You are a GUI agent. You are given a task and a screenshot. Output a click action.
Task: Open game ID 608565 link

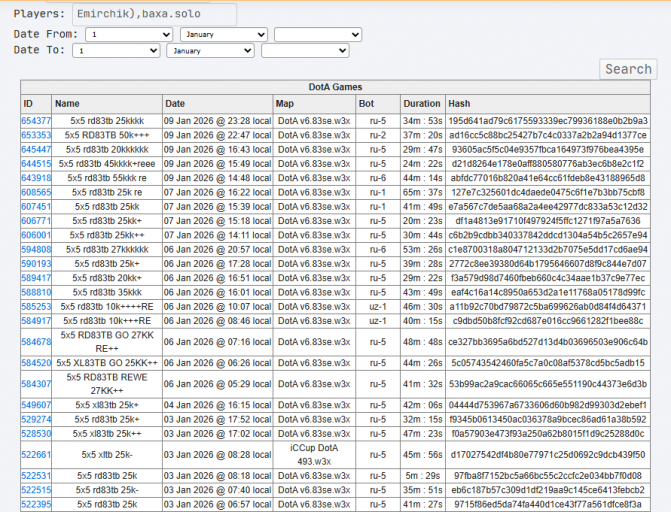coord(36,192)
